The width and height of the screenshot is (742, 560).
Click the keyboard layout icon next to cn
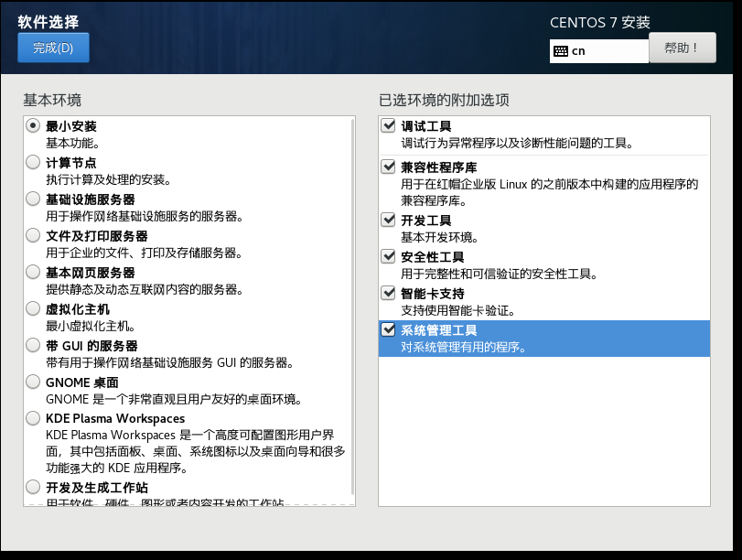pos(561,51)
